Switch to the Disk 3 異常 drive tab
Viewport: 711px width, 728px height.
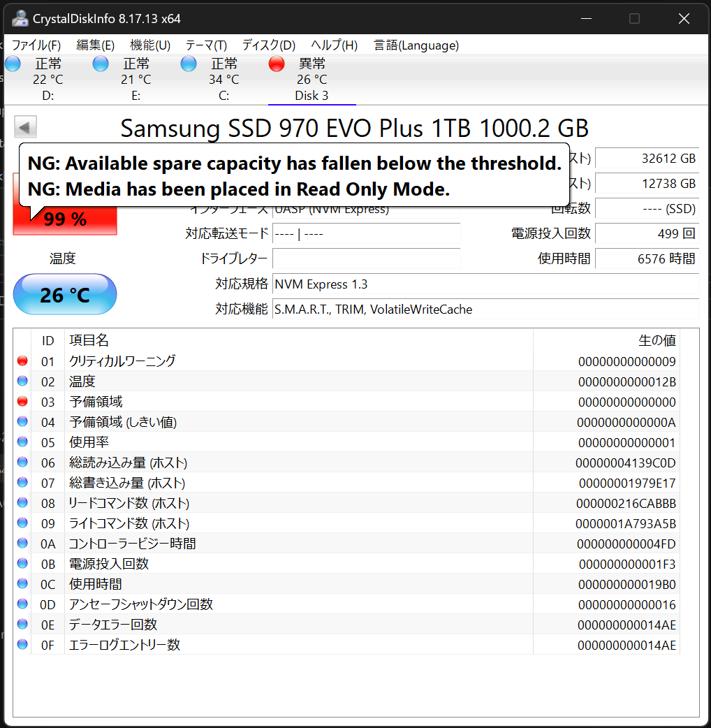coord(312,80)
